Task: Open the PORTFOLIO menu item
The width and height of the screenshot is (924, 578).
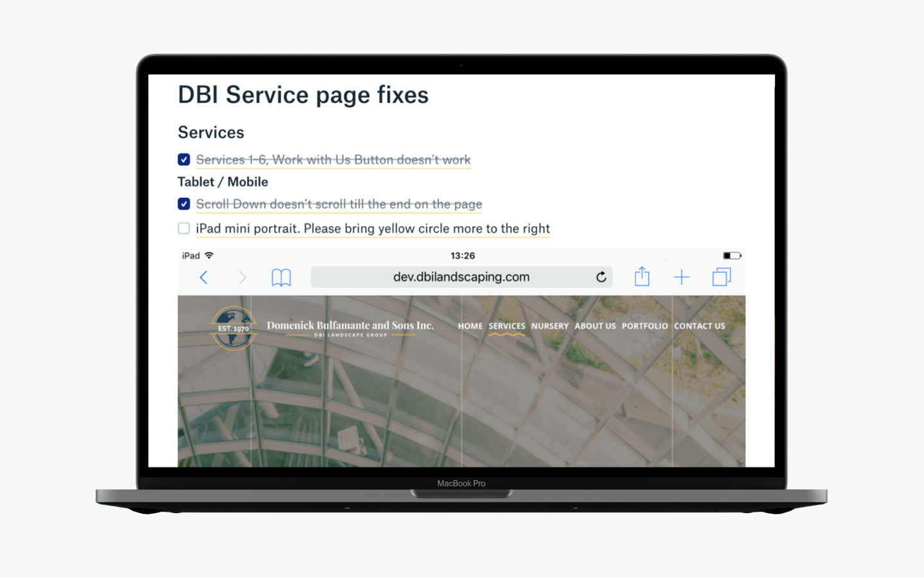Action: [645, 326]
